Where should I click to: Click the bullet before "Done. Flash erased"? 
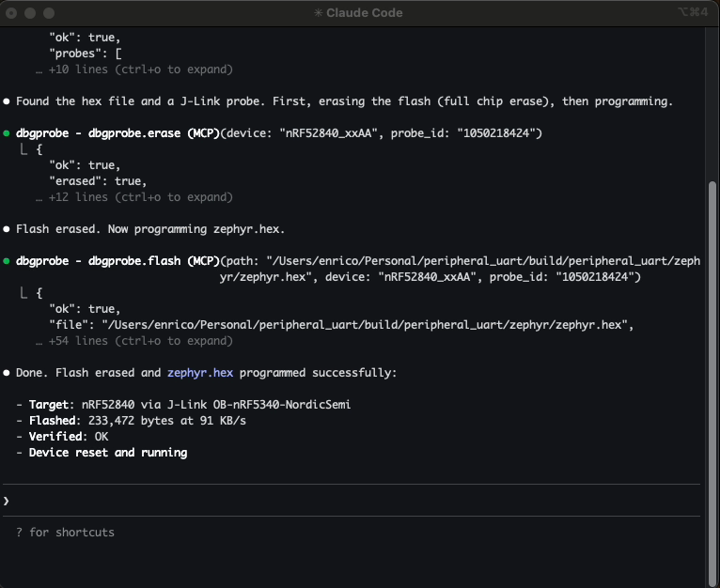[8, 373]
